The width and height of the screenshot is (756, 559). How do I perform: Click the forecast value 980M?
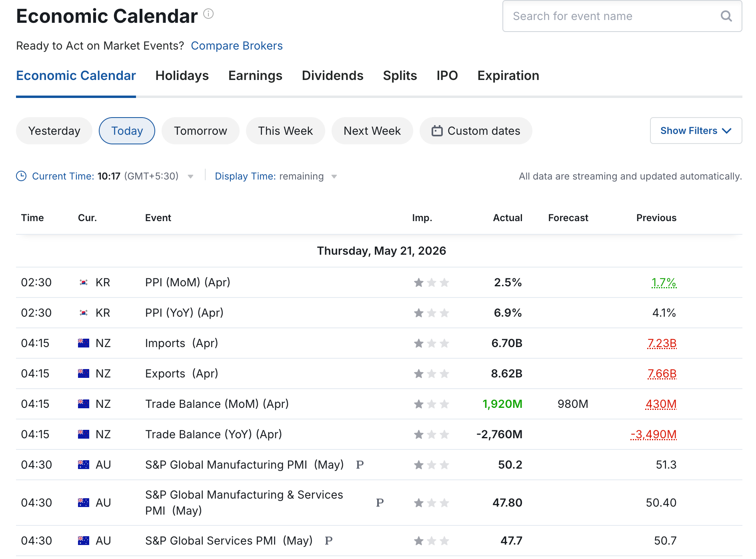coord(573,404)
